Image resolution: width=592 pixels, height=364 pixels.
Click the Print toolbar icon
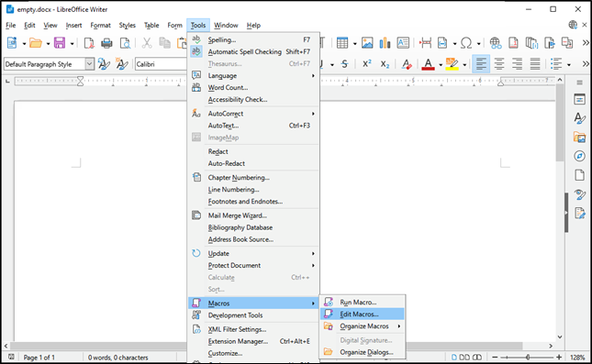[106, 43]
